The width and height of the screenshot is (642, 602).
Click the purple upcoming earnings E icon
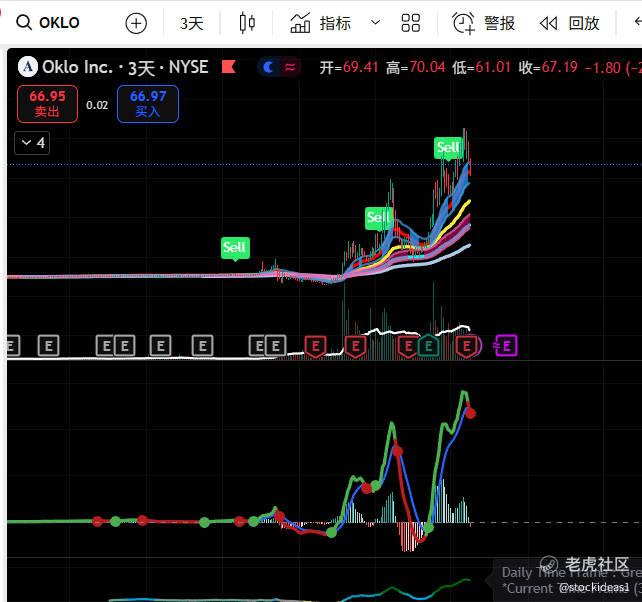click(x=506, y=346)
